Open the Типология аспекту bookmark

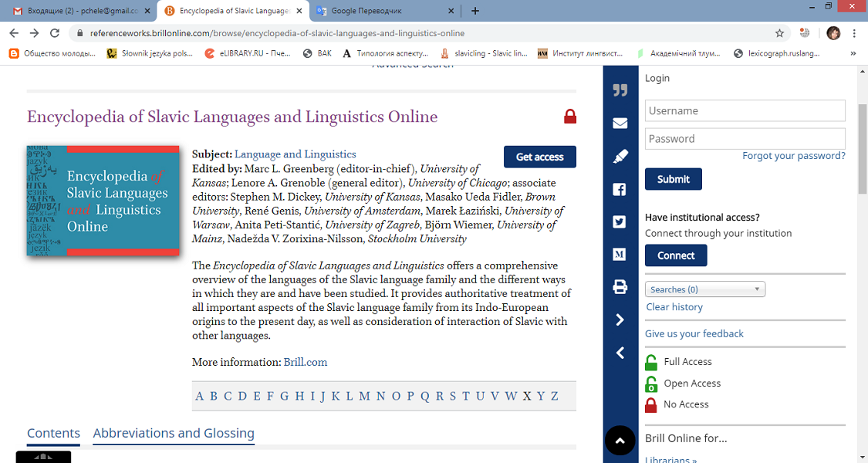(x=386, y=54)
